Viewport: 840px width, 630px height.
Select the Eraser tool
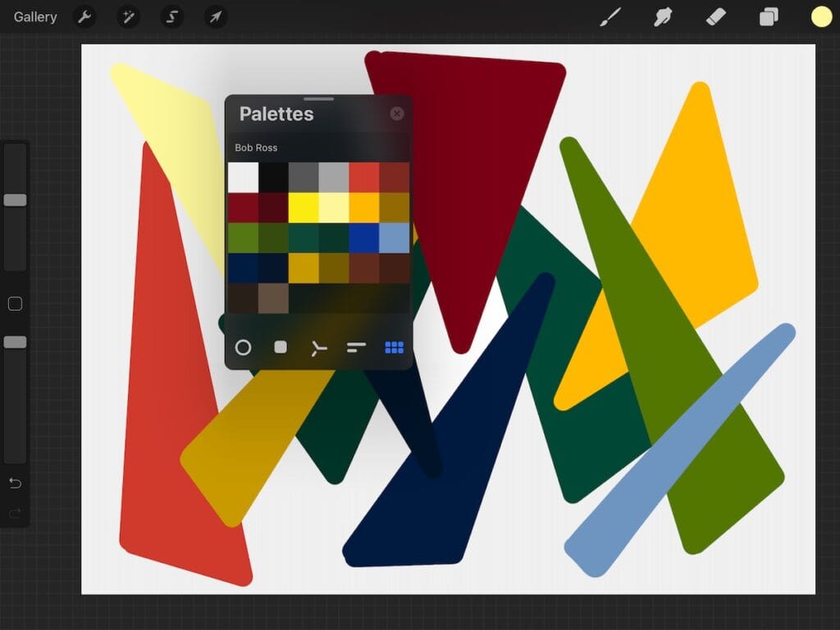tap(715, 16)
